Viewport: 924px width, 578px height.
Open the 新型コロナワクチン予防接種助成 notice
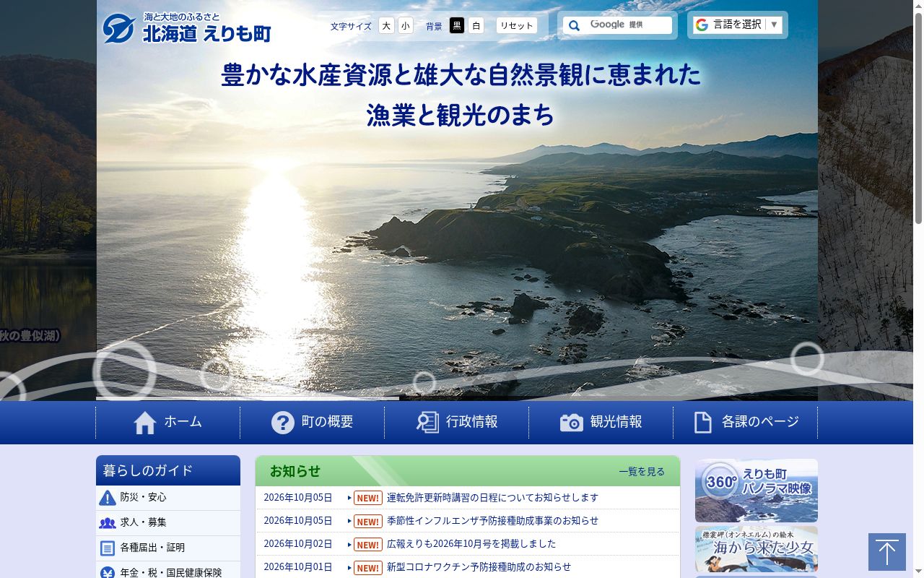(479, 567)
